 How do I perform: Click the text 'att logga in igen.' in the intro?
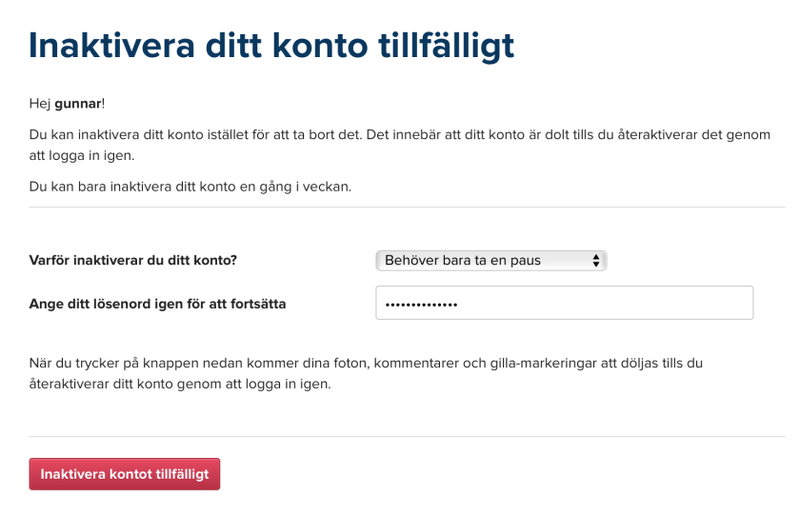[x=81, y=155]
